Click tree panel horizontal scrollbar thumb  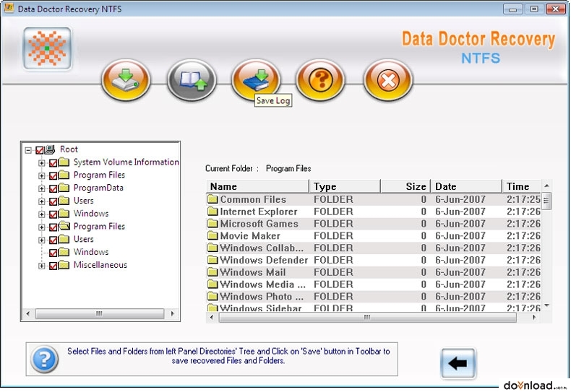[100, 313]
